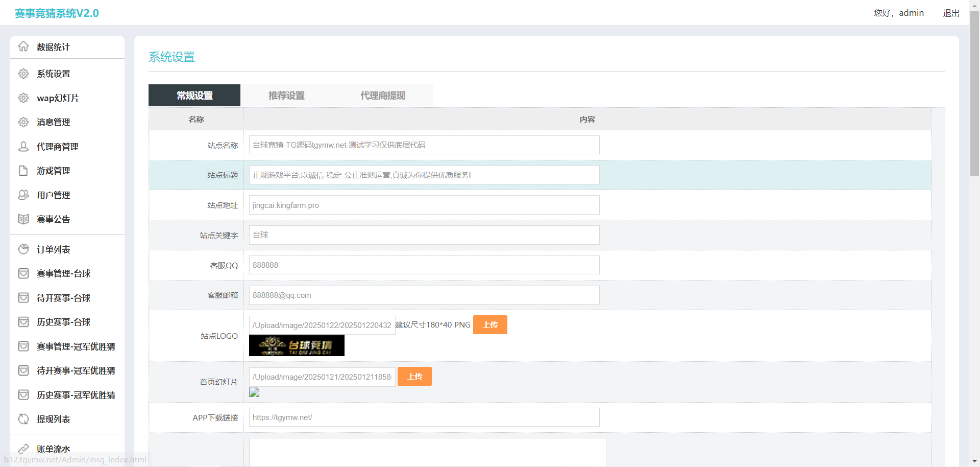The width and height of the screenshot is (980, 467).
Task: Select the 常规设置 tab
Action: [x=194, y=96]
